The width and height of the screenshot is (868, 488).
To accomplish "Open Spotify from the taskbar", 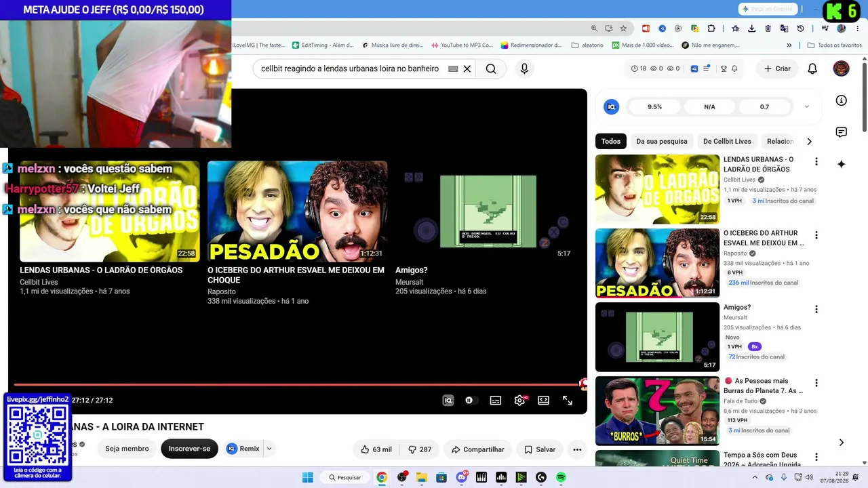I will pos(561,477).
